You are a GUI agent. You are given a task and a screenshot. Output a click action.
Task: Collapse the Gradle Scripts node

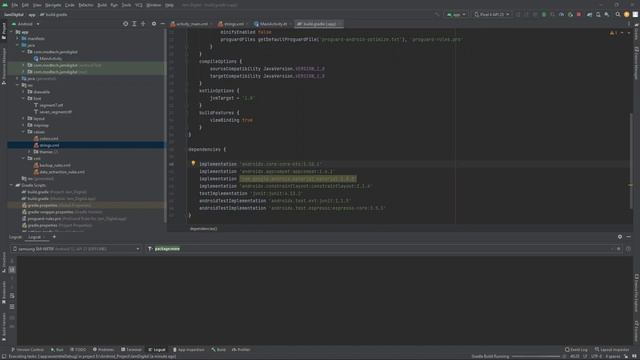(x=12, y=185)
